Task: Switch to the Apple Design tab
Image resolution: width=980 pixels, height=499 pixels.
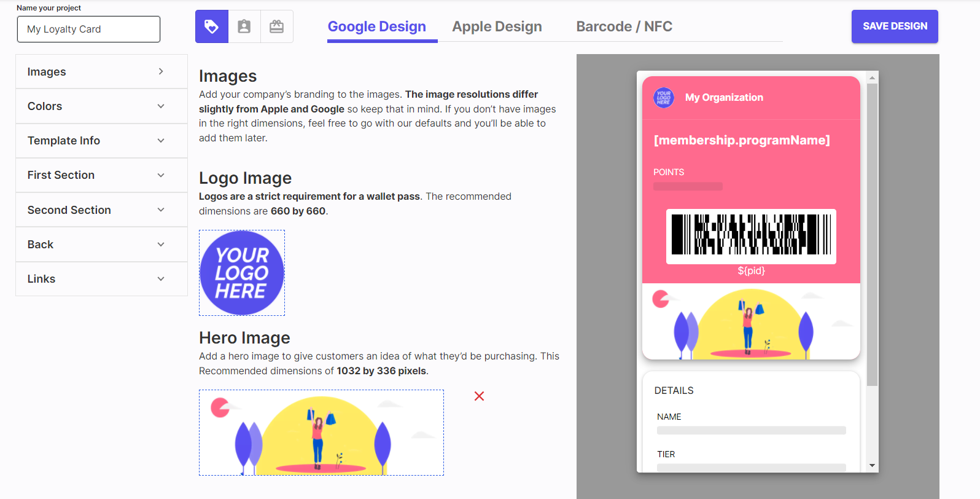Action: click(x=497, y=26)
